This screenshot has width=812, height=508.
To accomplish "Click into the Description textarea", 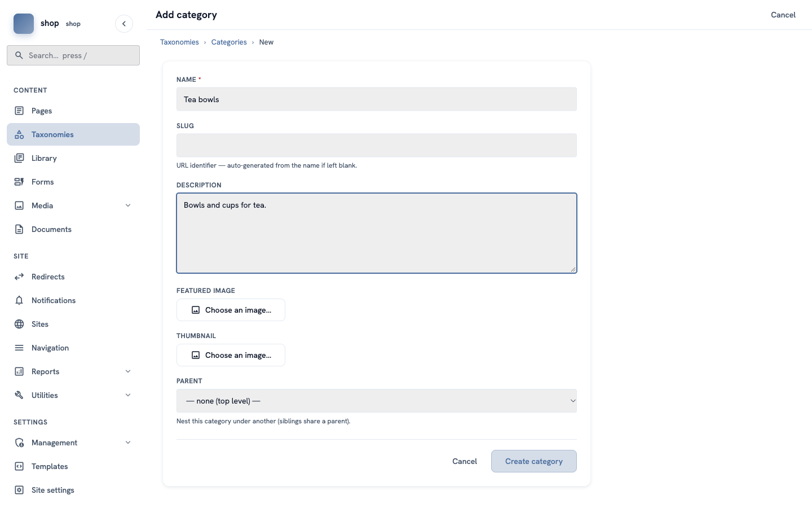I will click(377, 233).
